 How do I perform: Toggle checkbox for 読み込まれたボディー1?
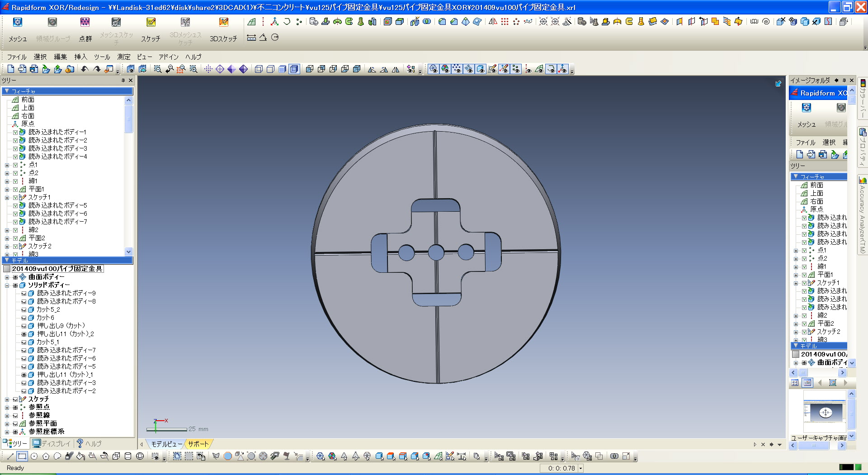[x=15, y=133]
